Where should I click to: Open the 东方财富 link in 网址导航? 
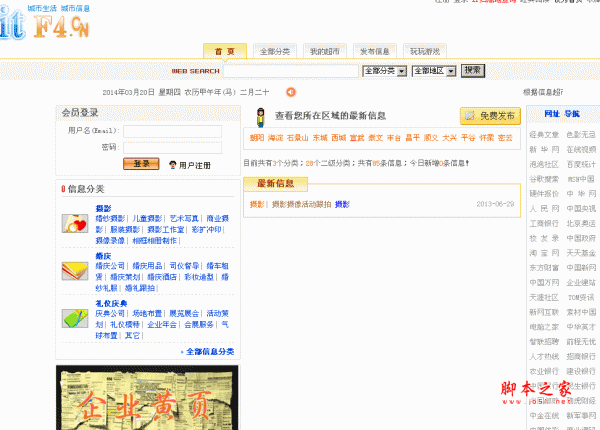[544, 268]
